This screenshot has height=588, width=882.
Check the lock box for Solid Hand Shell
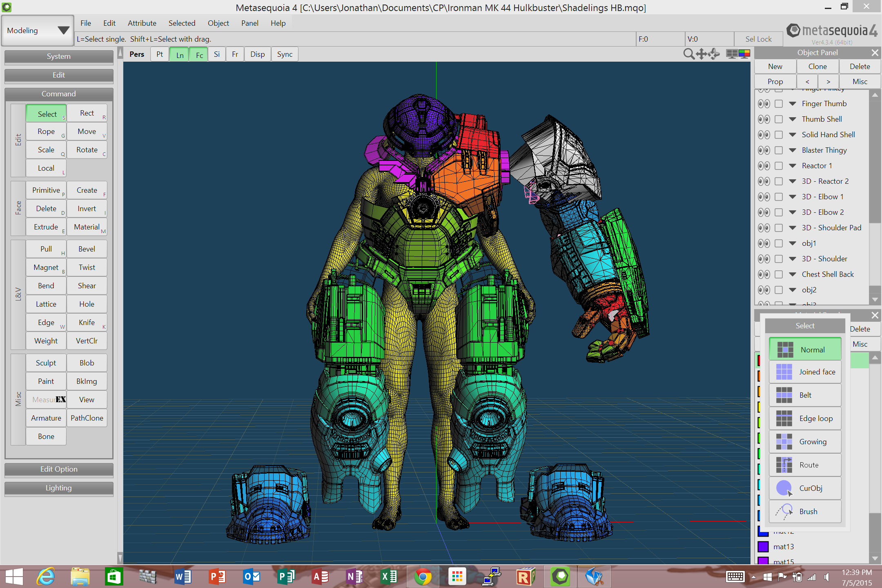(779, 135)
